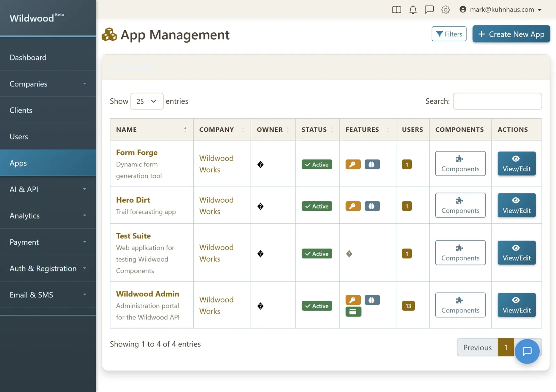Check the notifications bell icon
This screenshot has width=556, height=392.
click(413, 10)
